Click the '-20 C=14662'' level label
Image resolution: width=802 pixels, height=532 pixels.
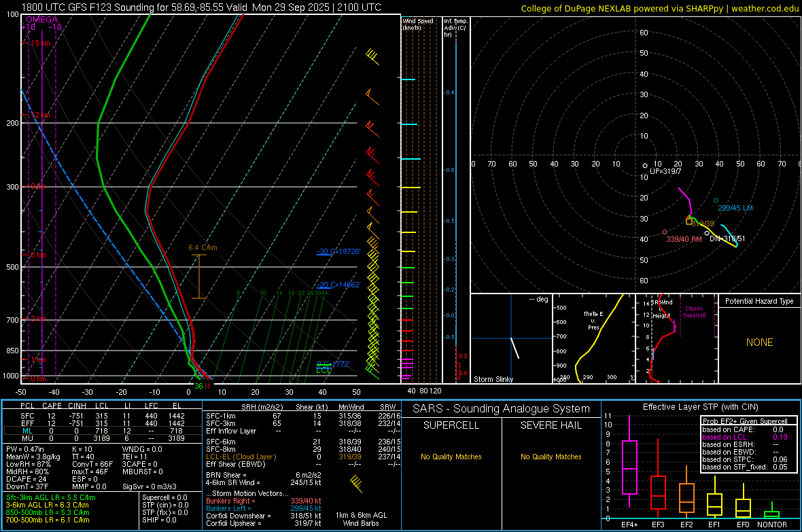click(x=338, y=285)
